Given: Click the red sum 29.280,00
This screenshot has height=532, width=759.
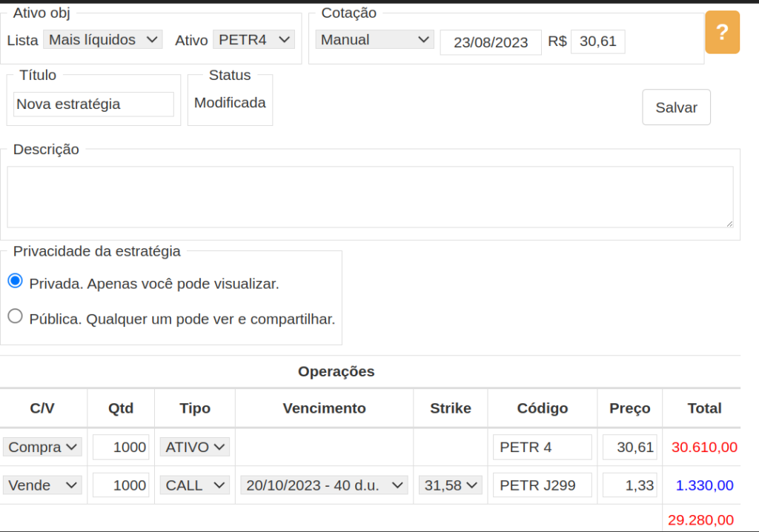Looking at the screenshot, I should click(700, 520).
